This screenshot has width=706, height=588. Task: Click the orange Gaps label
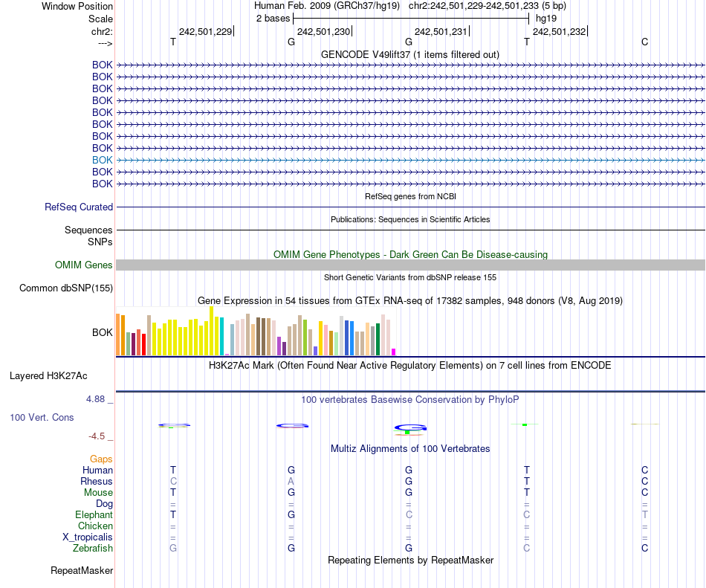101,459
